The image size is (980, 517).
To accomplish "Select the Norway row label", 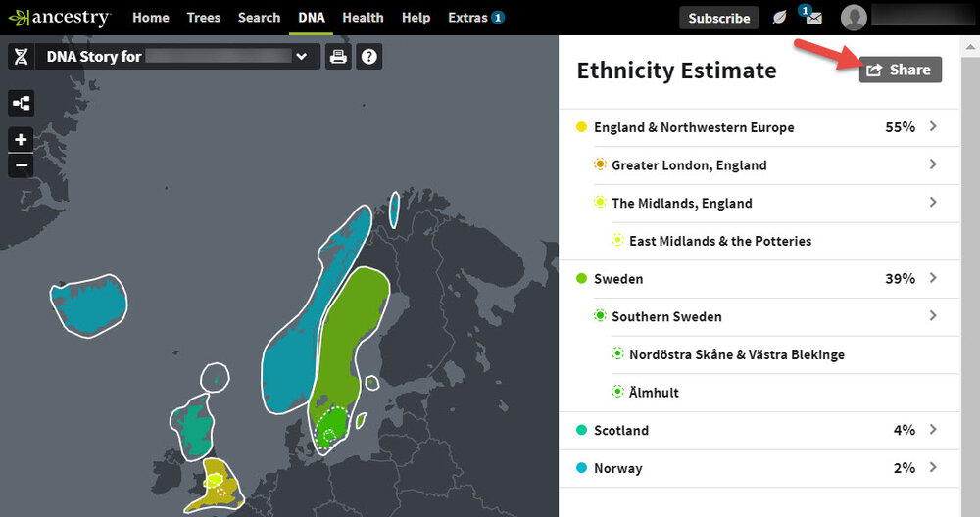I will (618, 468).
